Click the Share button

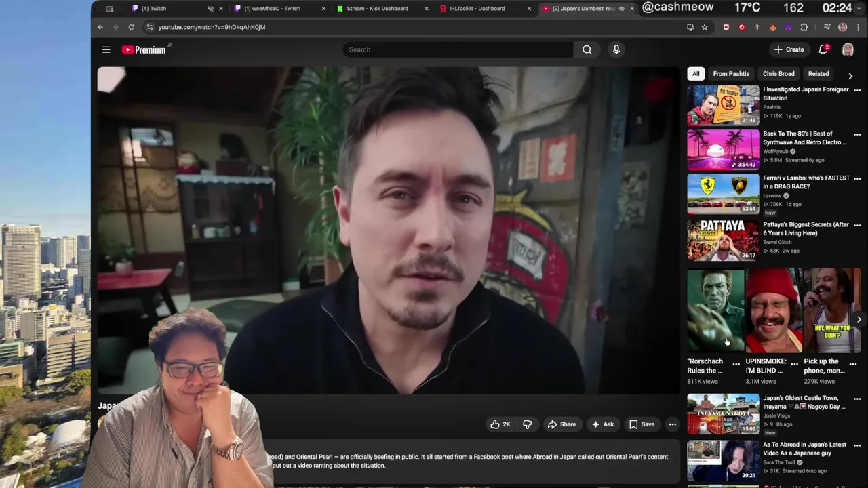(561, 424)
